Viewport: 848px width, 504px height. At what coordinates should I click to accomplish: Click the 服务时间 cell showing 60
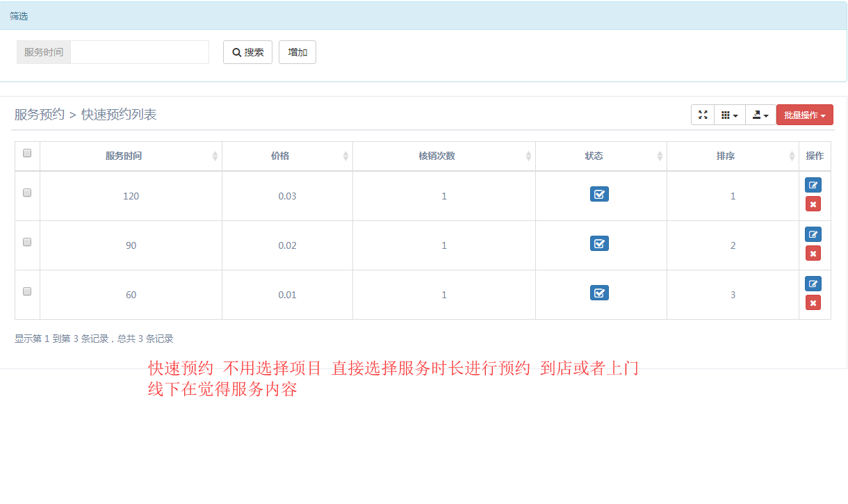click(x=131, y=295)
